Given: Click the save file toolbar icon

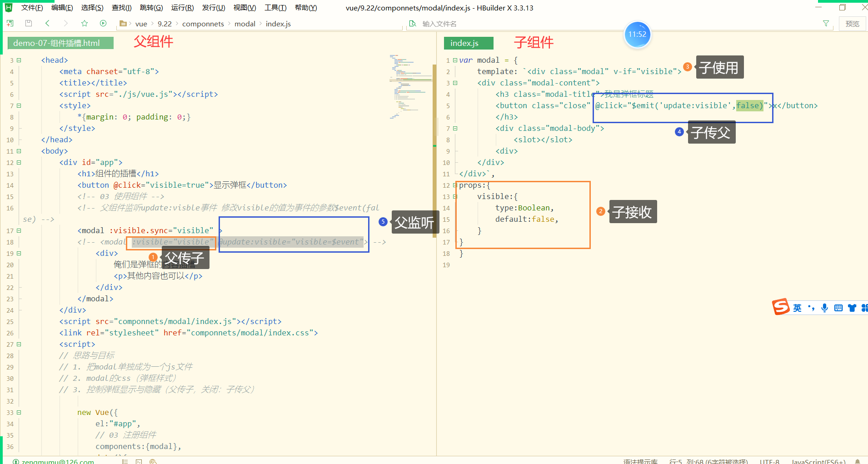Looking at the screenshot, I should 29,23.
